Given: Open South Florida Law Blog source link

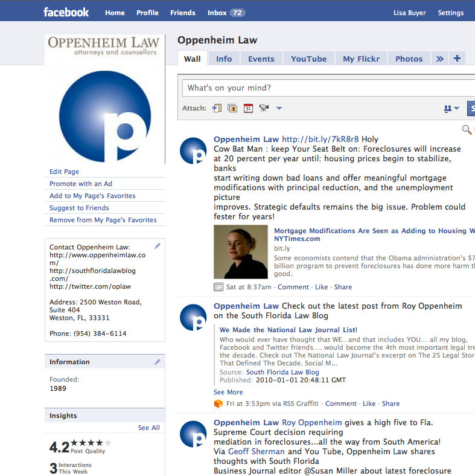Looking at the screenshot, I should (x=282, y=372).
